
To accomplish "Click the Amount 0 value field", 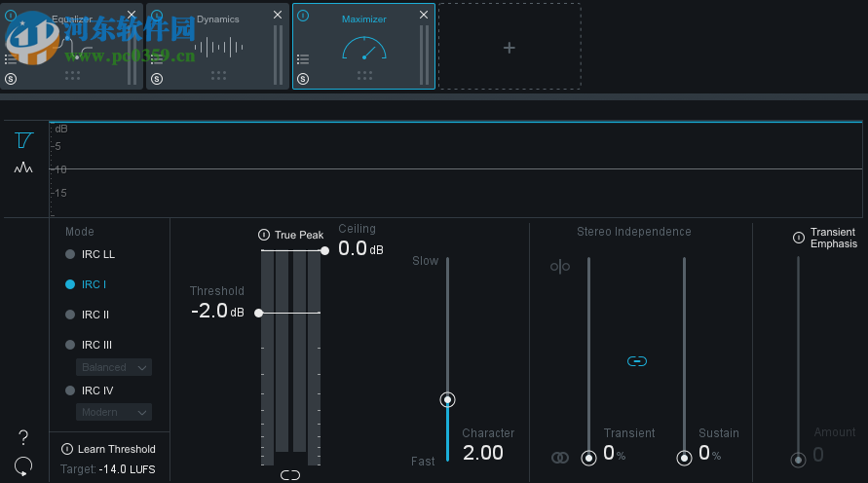I will 818,455.
